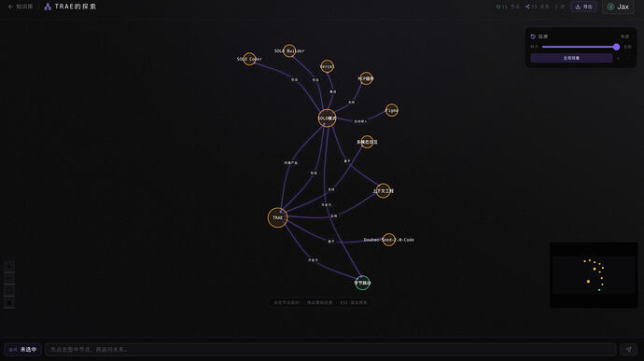Click the graph minimap overview
Image resolution: width=644 pixels, height=361 pixels.
click(x=594, y=275)
